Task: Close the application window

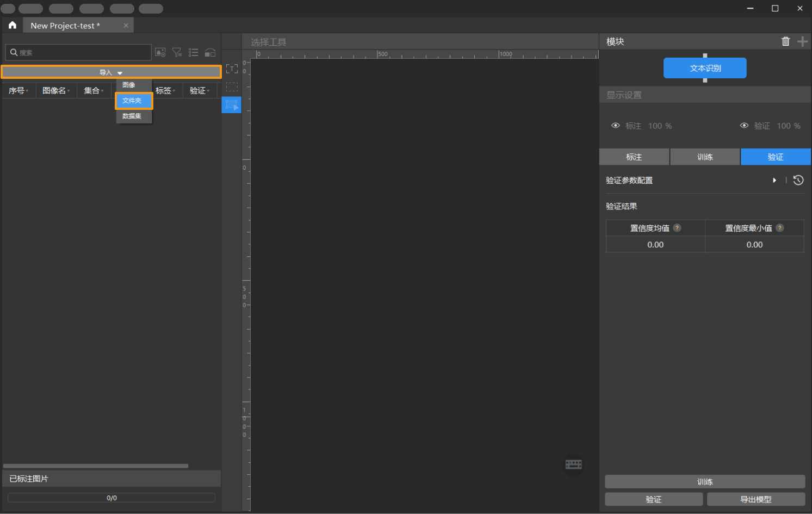Action: (800, 8)
